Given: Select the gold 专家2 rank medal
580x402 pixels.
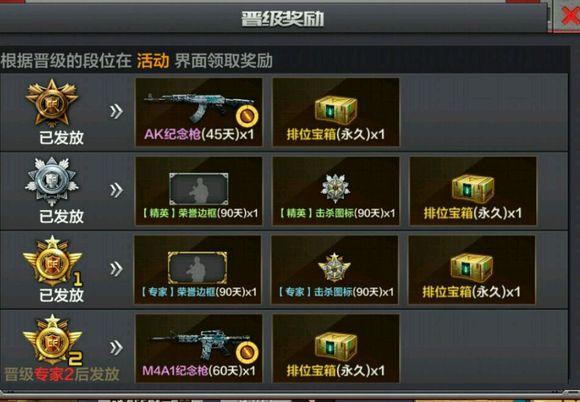Looking at the screenshot, I should click(52, 339).
